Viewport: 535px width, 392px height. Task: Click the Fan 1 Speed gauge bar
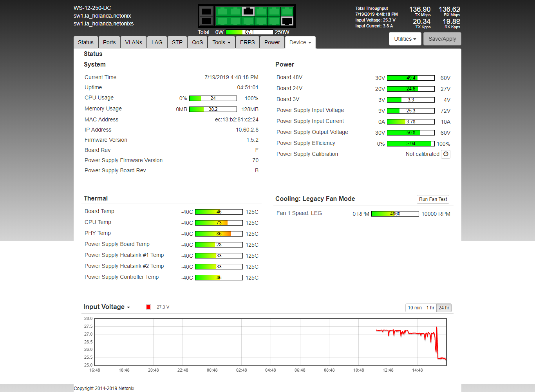[395, 214]
